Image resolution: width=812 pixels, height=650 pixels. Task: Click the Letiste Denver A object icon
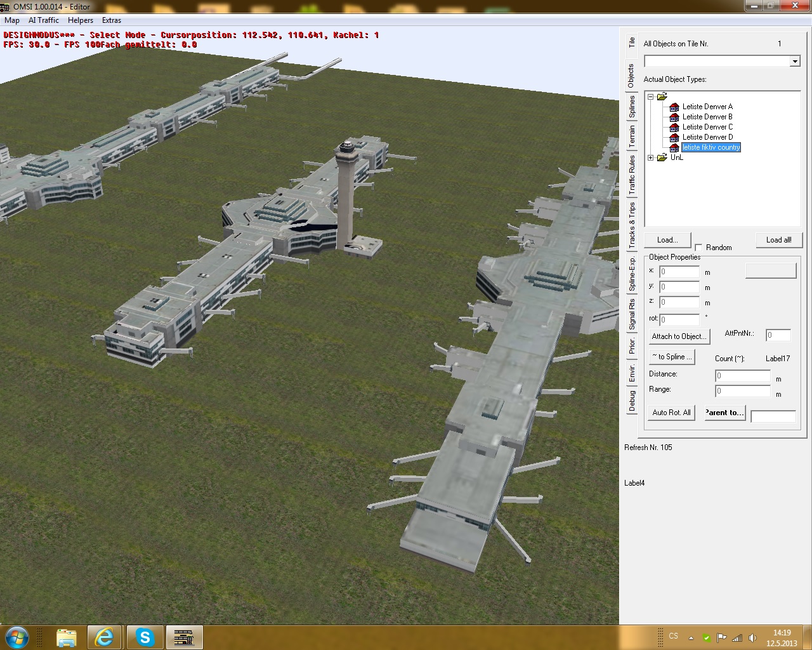(x=674, y=107)
